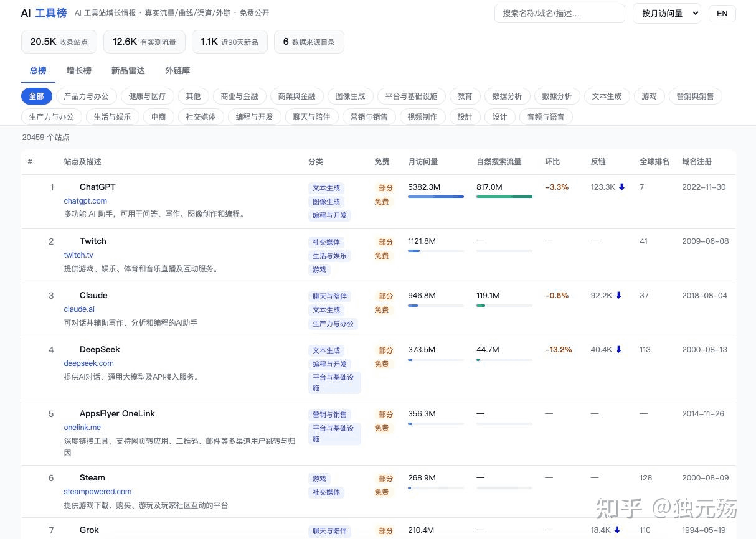Filter by 音频与语音 category
Screen dimensions: 756x539
pos(546,116)
